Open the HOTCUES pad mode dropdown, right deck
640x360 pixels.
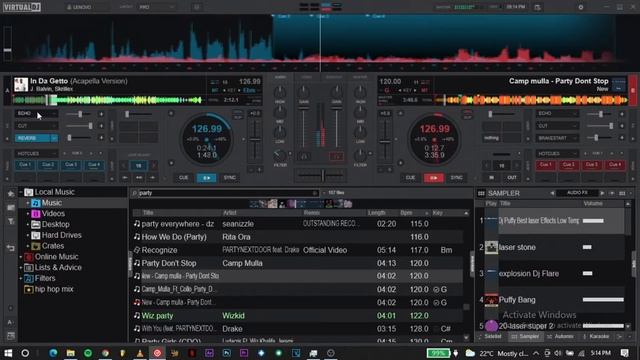pos(557,154)
